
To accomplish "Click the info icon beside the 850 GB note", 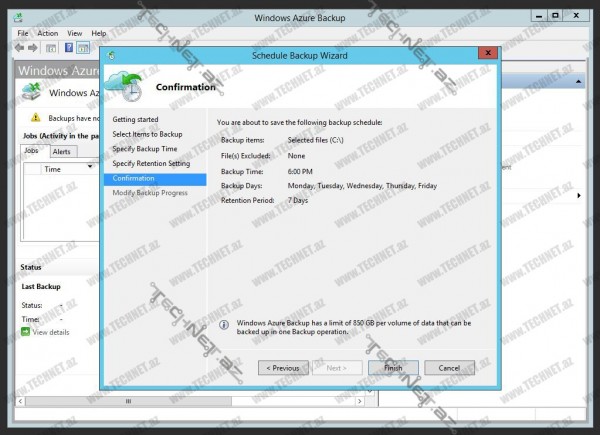I will [x=223, y=325].
